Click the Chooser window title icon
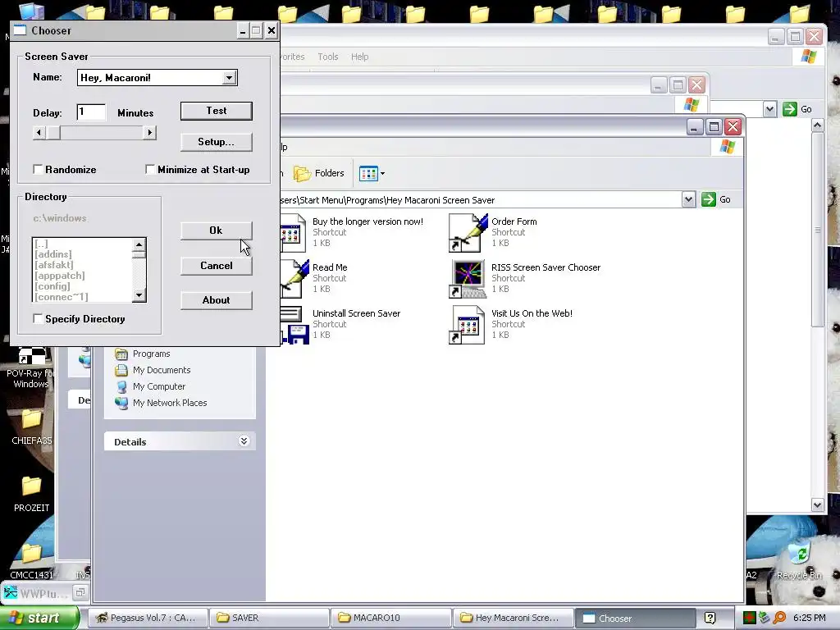The width and height of the screenshot is (840, 630). tap(20, 30)
